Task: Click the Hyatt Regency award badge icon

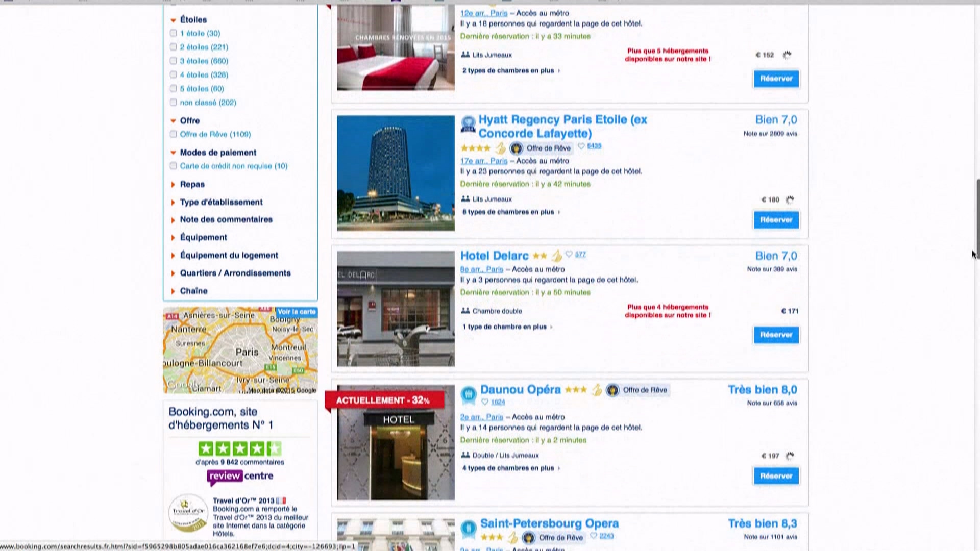Action: coord(468,124)
